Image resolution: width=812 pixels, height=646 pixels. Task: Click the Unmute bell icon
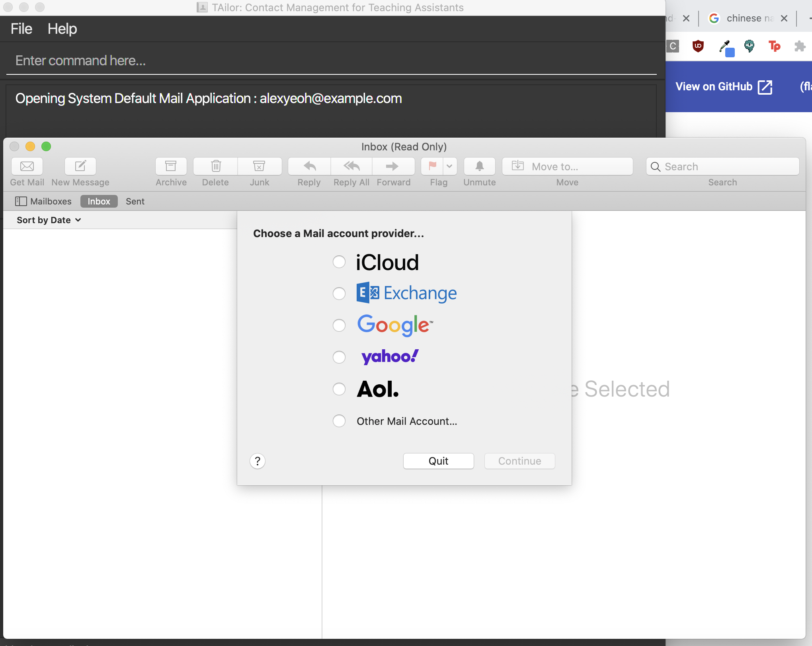tap(479, 166)
